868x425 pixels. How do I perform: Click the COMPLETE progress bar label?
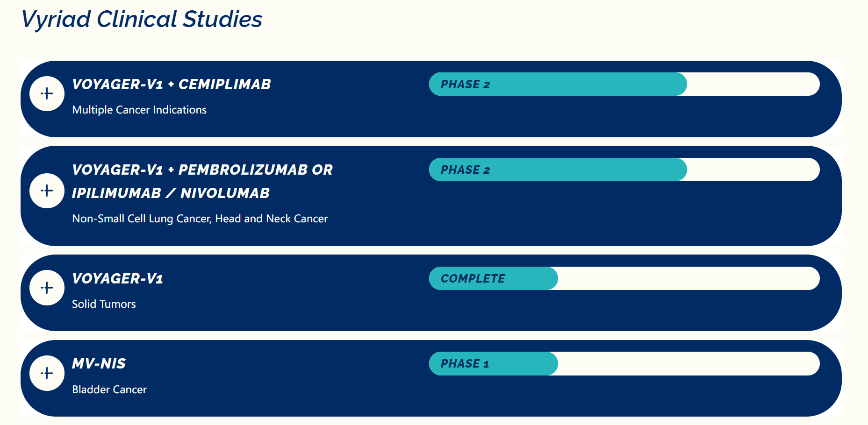[473, 279]
